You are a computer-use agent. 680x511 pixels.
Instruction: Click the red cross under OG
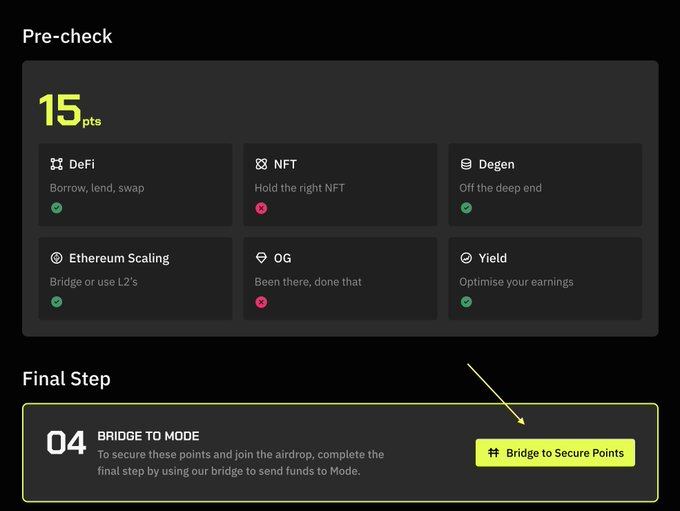pos(261,302)
